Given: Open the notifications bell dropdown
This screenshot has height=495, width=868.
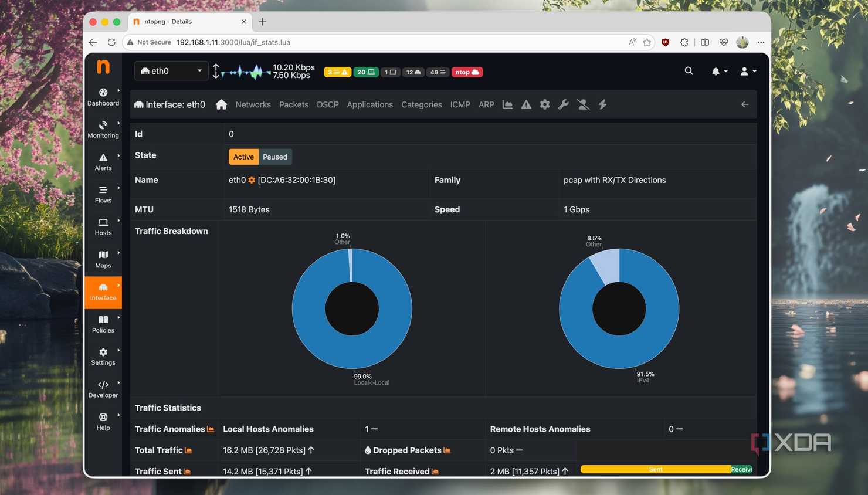Looking at the screenshot, I should (x=720, y=71).
